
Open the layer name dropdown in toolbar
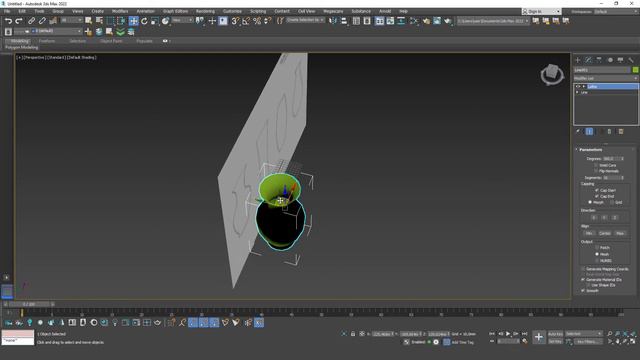[57, 31]
